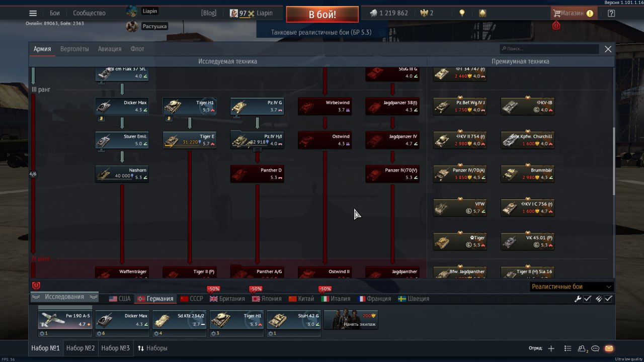The image size is (644, 362).
Task: Close the research tree window
Action: point(608,49)
